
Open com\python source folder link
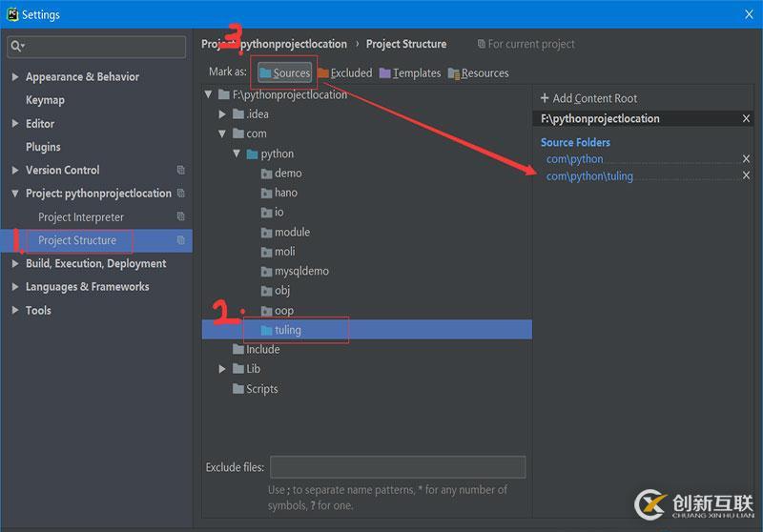[x=574, y=159]
